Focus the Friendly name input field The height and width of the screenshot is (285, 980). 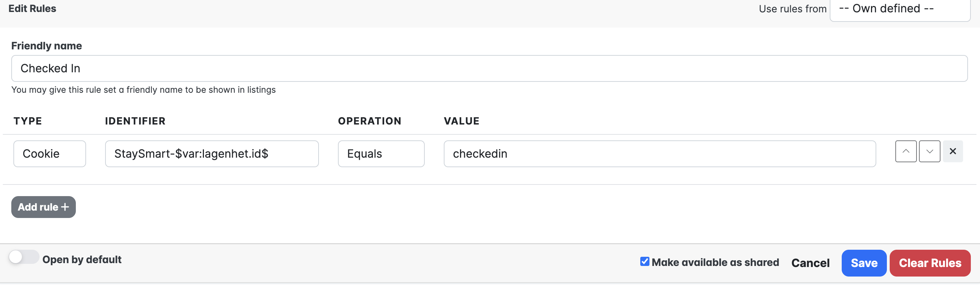coord(489,68)
